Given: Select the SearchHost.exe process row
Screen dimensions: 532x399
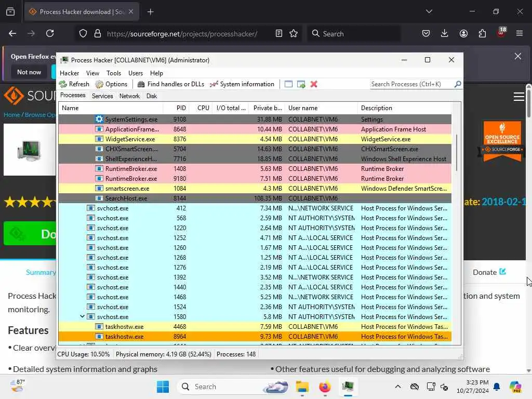Looking at the screenshot, I should (255, 198).
